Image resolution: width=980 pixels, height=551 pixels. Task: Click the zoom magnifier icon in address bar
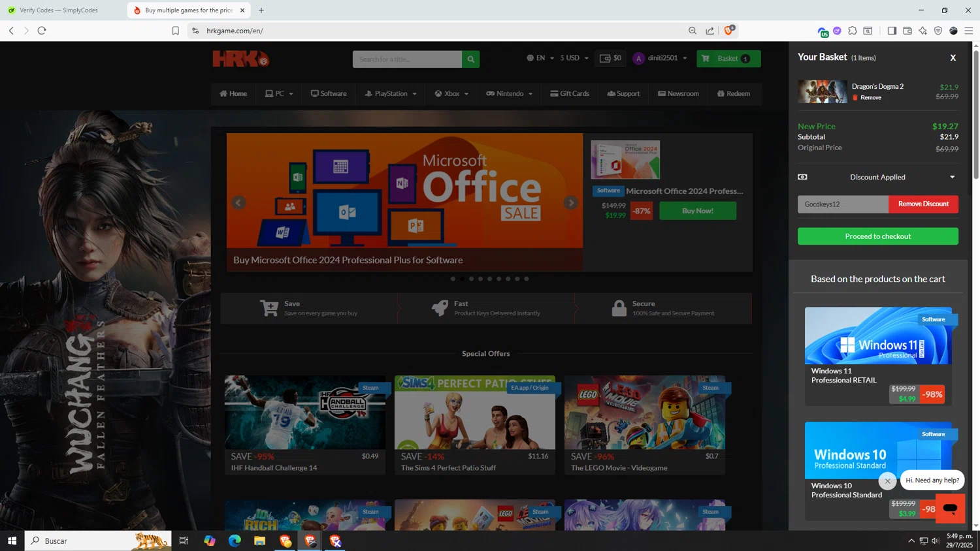pos(693,31)
